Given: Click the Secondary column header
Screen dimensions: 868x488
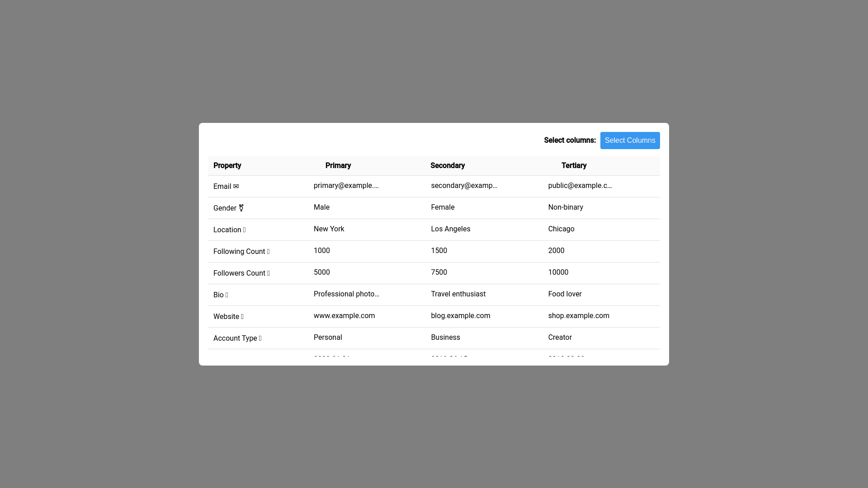Looking at the screenshot, I should 448,166.
